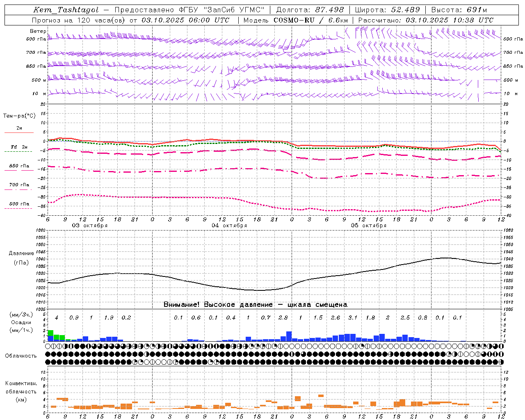This screenshot has height=420, width=525.
Task: Click the tallest green precipitation bar
Action: [50, 333]
